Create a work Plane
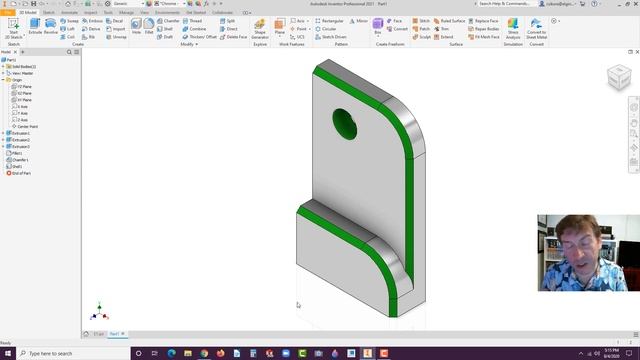Image resolution: width=640 pixels, height=360 pixels. click(x=280, y=27)
